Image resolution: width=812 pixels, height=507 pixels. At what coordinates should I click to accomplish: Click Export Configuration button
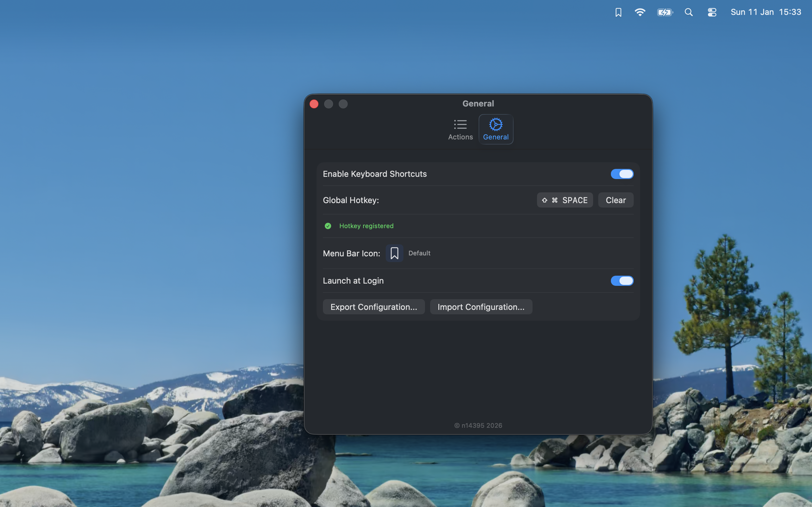[x=373, y=306]
